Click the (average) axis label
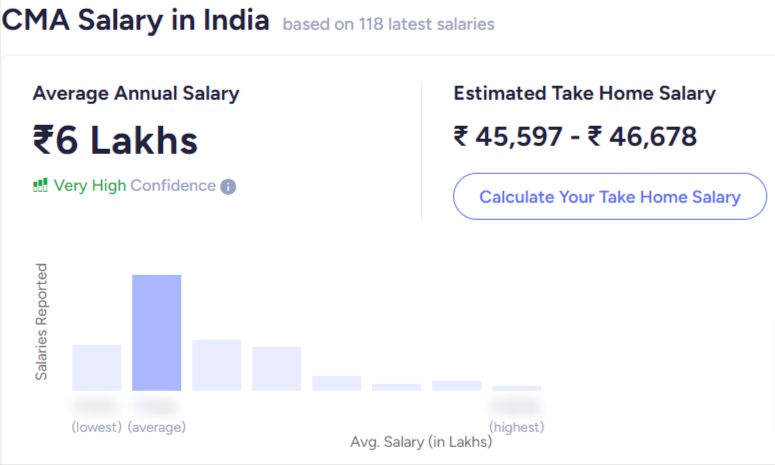 click(157, 427)
